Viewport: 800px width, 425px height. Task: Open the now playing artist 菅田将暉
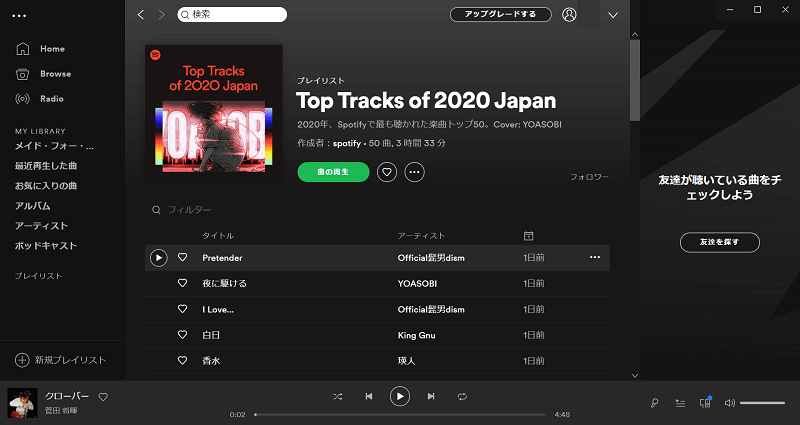point(61,411)
